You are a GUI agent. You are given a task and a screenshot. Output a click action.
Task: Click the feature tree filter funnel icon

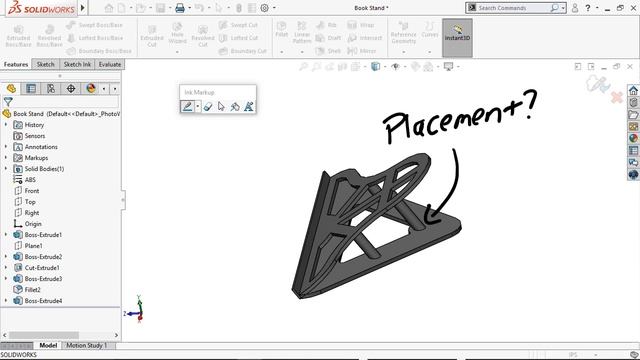(8, 101)
